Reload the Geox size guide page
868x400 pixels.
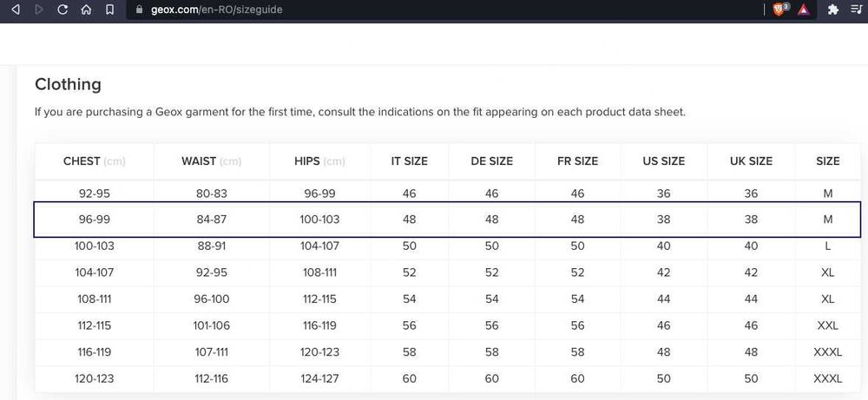[x=62, y=10]
